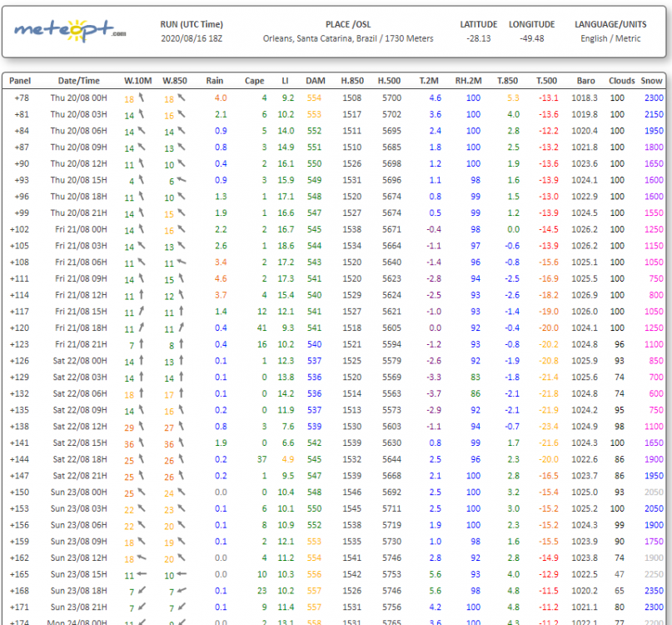This screenshot has width=672, height=625.
Task: Click the LI value 18.6 in the +105 row
Action: (x=286, y=246)
